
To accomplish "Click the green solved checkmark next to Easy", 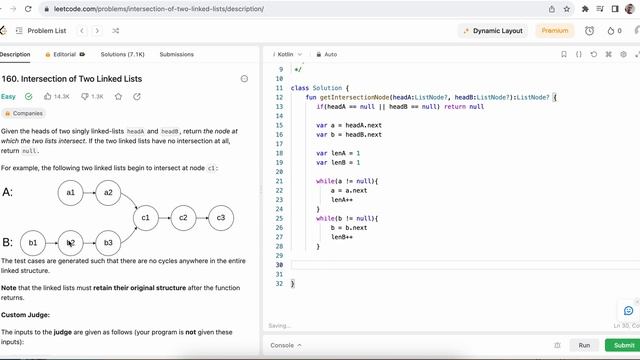I will pos(29,96).
